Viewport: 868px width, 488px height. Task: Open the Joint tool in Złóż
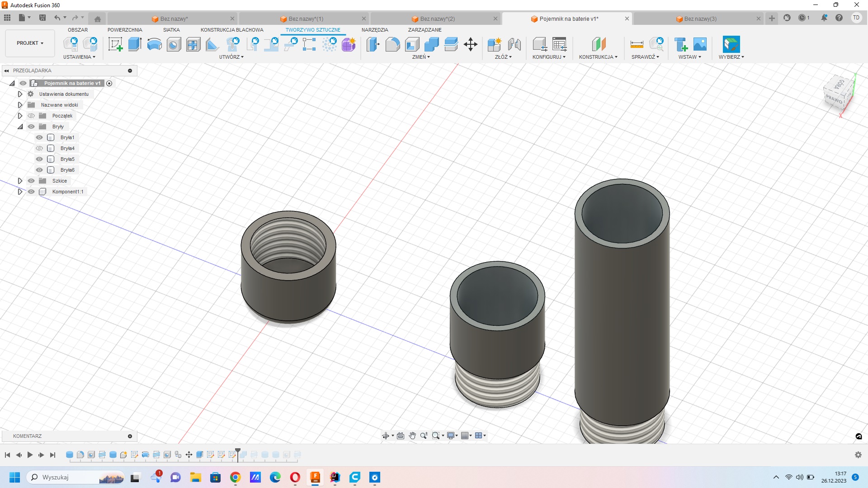pyautogui.click(x=514, y=44)
